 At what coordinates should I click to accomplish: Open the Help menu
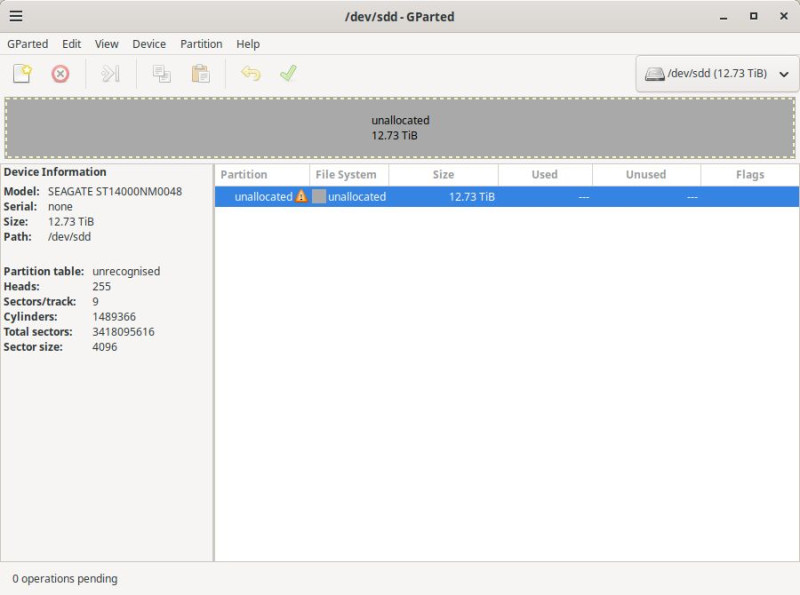point(248,44)
